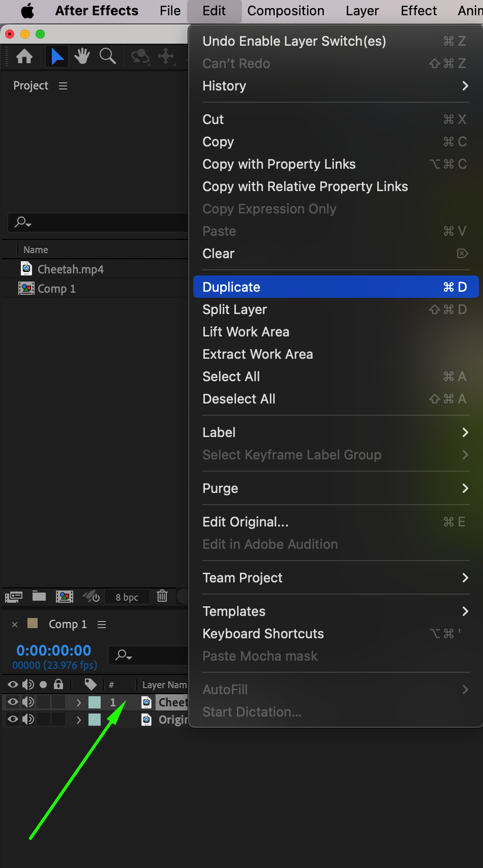Select the Hand tool

click(82, 56)
